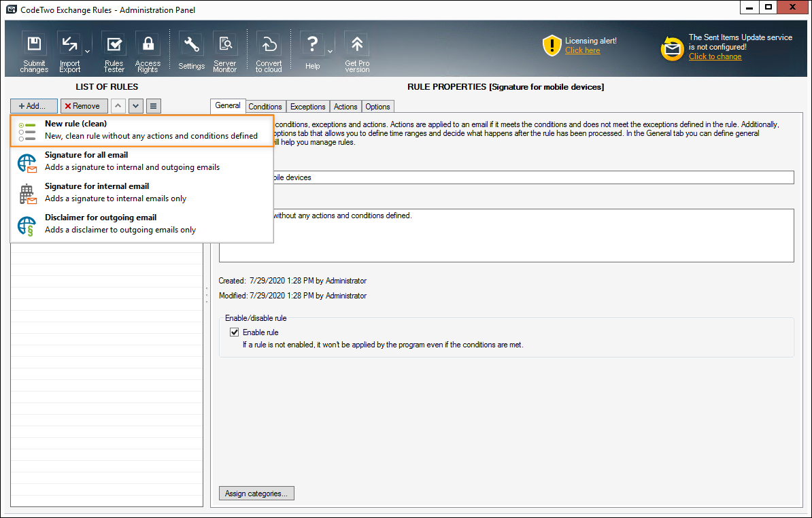Expand the Import Export dropdown arrow
Screen dimensions: 812x518
pos(87,52)
